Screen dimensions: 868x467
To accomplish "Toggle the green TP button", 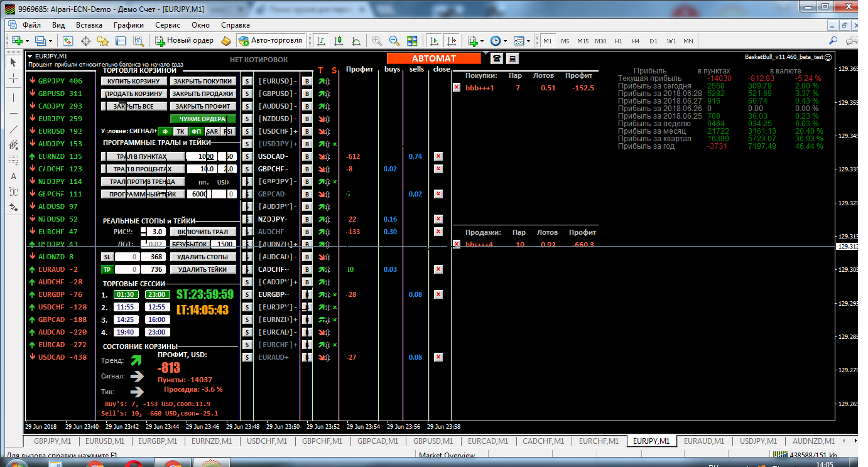I will (107, 269).
